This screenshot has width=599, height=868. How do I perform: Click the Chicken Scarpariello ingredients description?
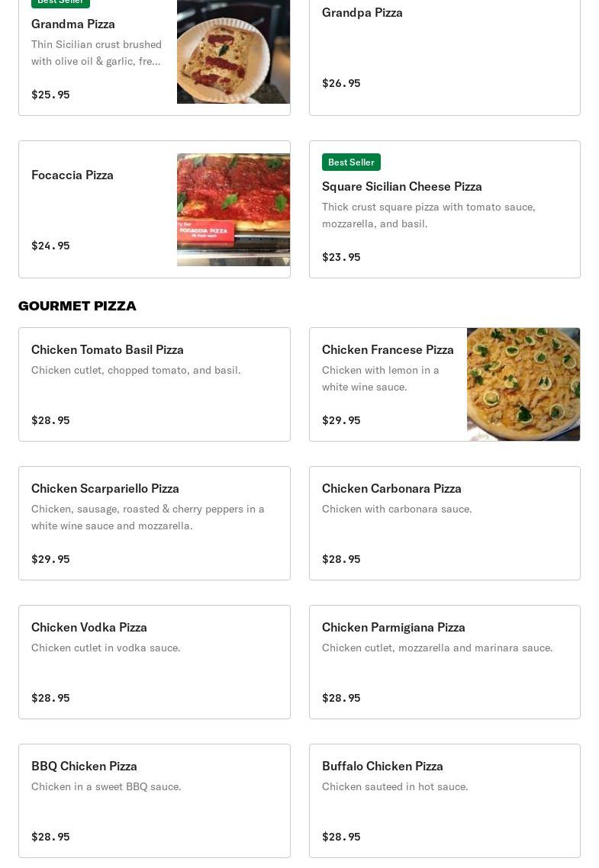point(148,517)
